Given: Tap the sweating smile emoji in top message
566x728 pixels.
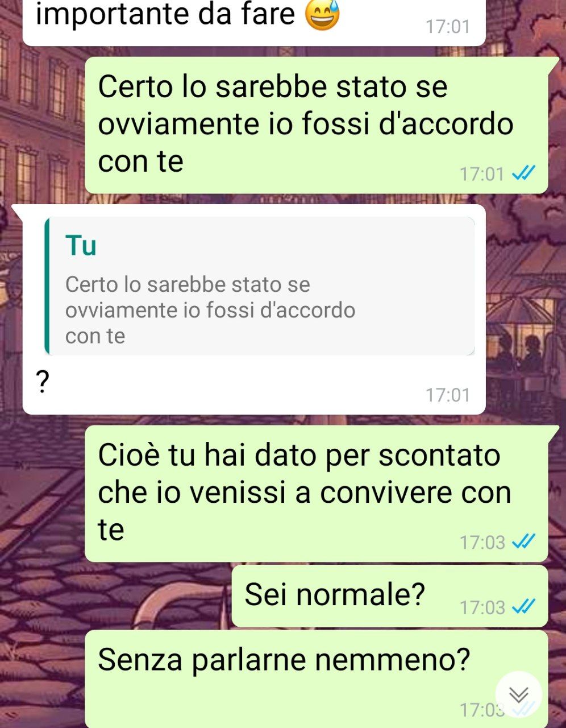Looking at the screenshot, I should [322, 14].
